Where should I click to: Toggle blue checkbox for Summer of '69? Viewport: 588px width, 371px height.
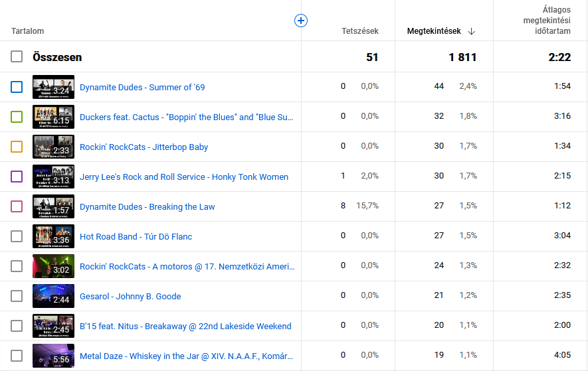(17, 87)
